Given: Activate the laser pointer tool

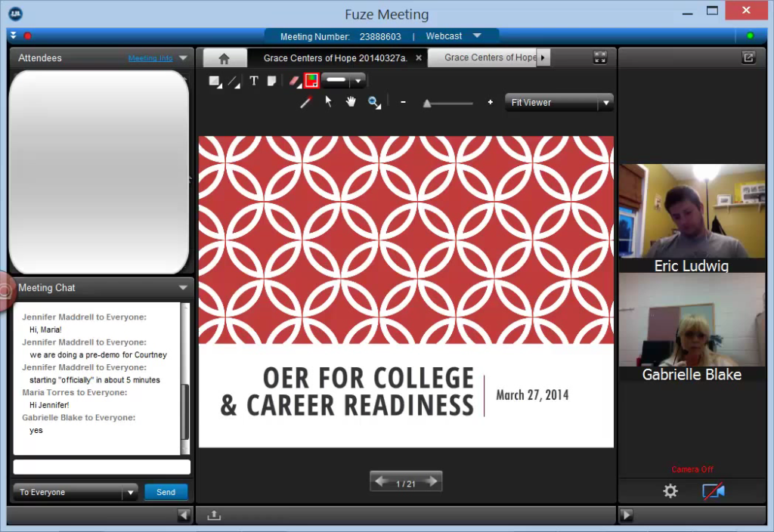Looking at the screenshot, I should click(306, 103).
